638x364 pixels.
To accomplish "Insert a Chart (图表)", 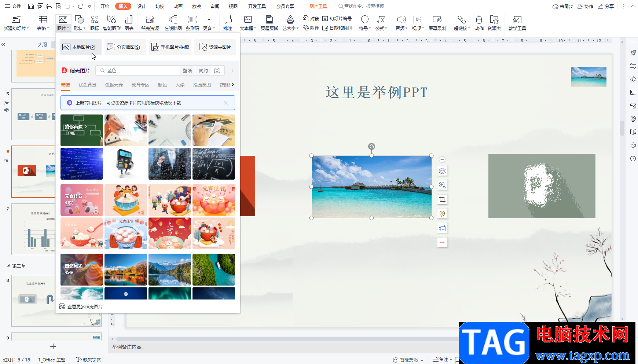I will pos(129,23).
